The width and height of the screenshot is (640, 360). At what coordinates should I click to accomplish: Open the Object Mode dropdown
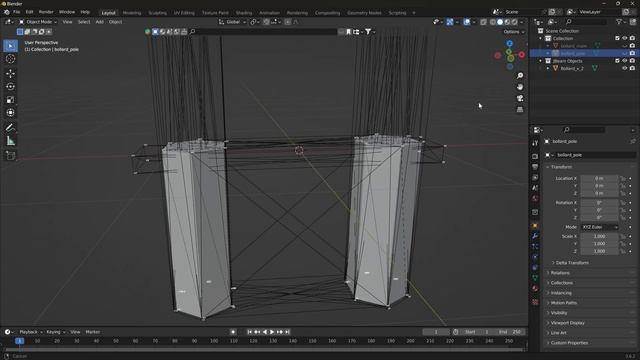pos(38,22)
